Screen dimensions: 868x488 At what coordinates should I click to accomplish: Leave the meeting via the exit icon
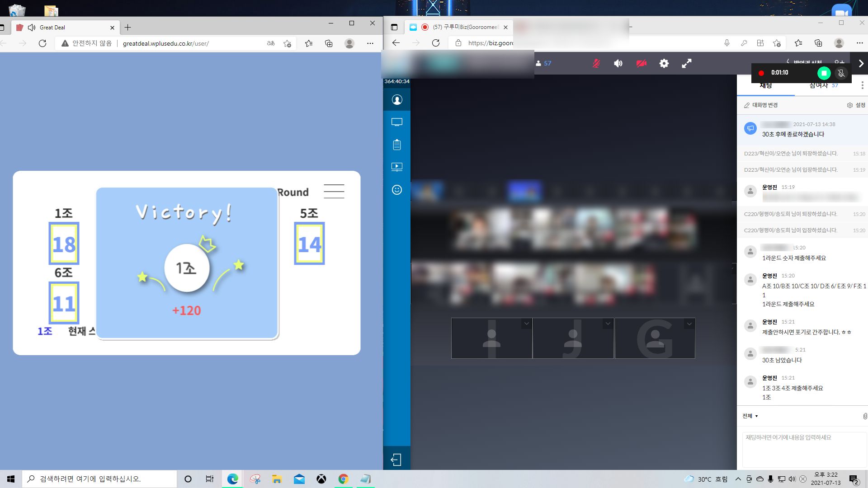396,460
